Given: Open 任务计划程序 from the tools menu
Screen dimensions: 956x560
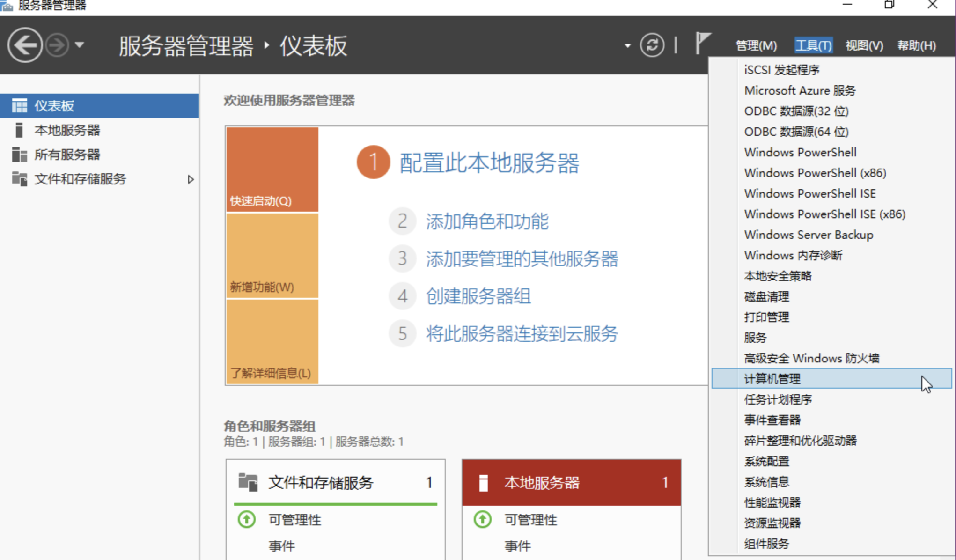Looking at the screenshot, I should 831,399.
